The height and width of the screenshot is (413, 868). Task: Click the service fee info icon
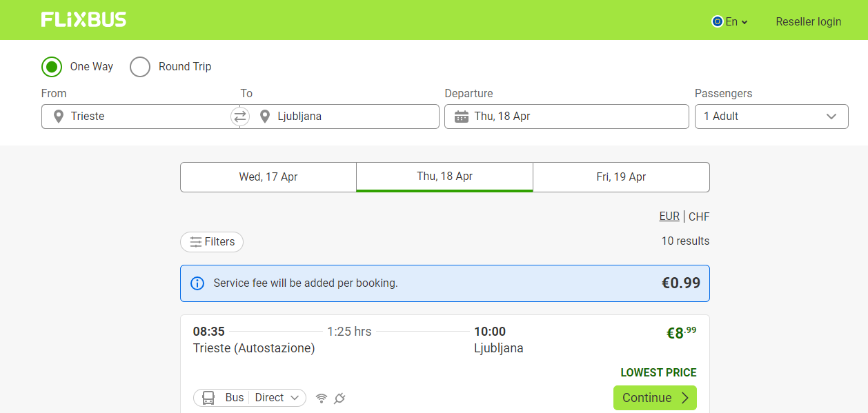tap(197, 283)
